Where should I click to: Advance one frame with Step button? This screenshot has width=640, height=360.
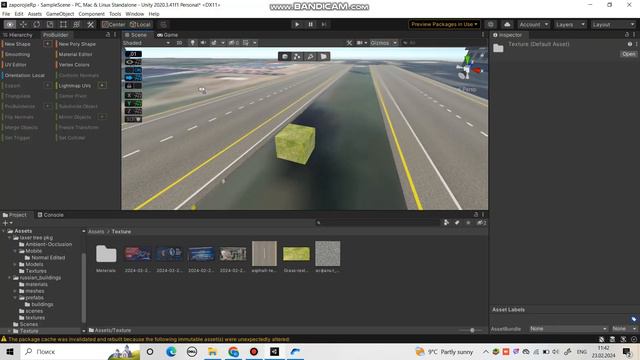(x=324, y=24)
